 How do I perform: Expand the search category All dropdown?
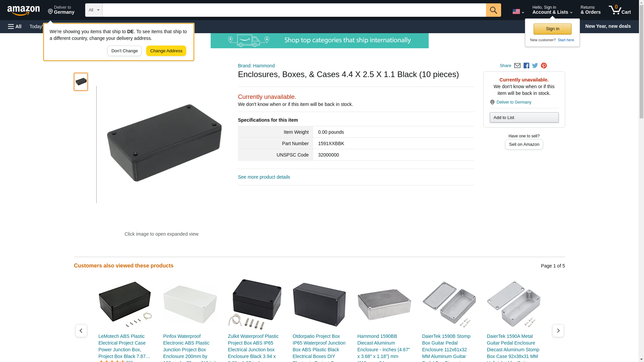94,10
